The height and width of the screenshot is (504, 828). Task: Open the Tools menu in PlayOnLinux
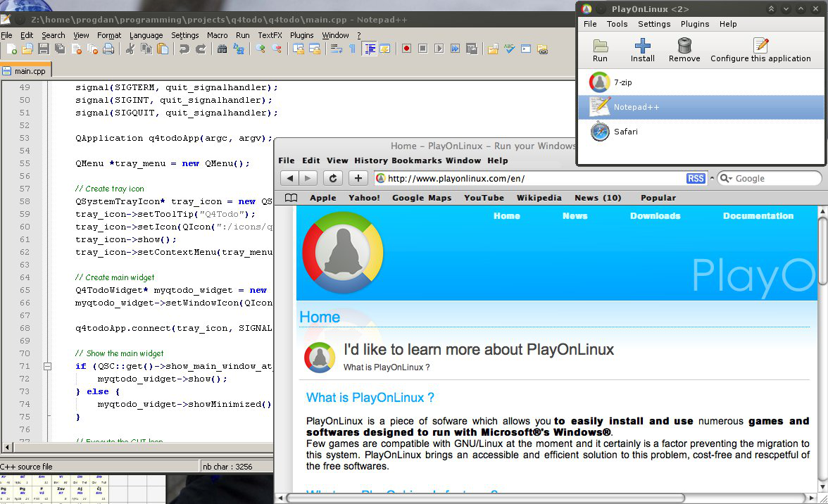[617, 24]
